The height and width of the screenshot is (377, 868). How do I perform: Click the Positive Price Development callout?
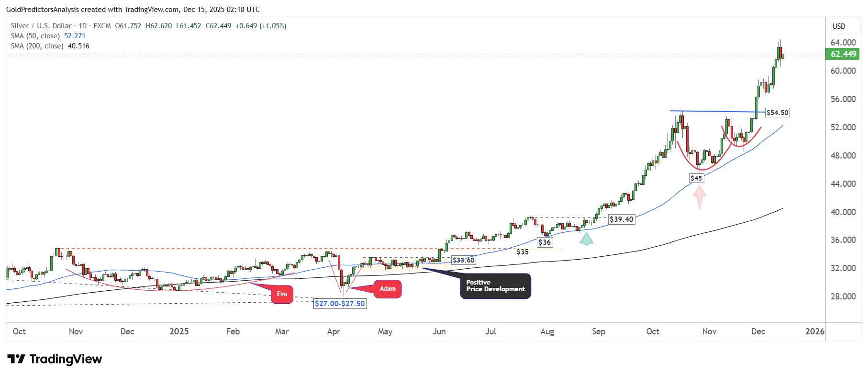pos(495,286)
